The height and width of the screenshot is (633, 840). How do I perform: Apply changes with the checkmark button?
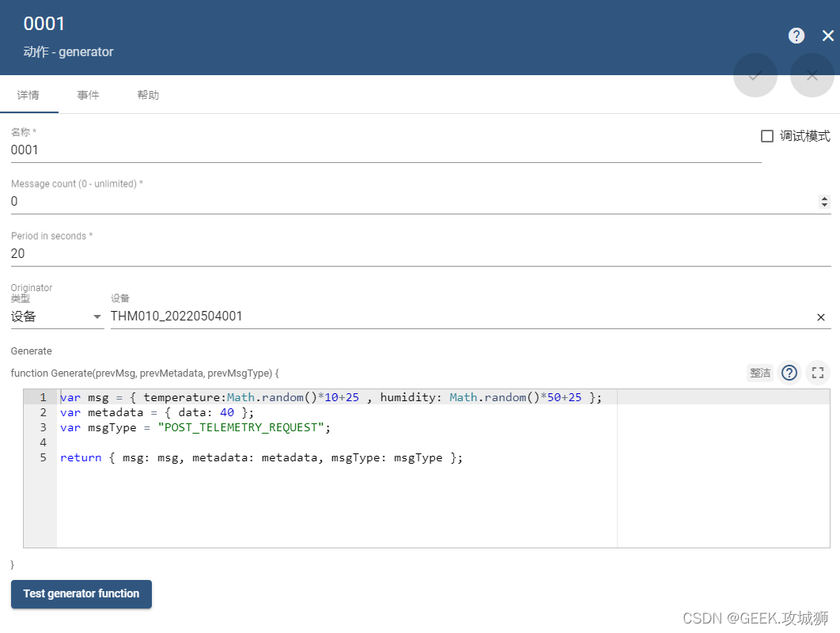click(x=755, y=75)
